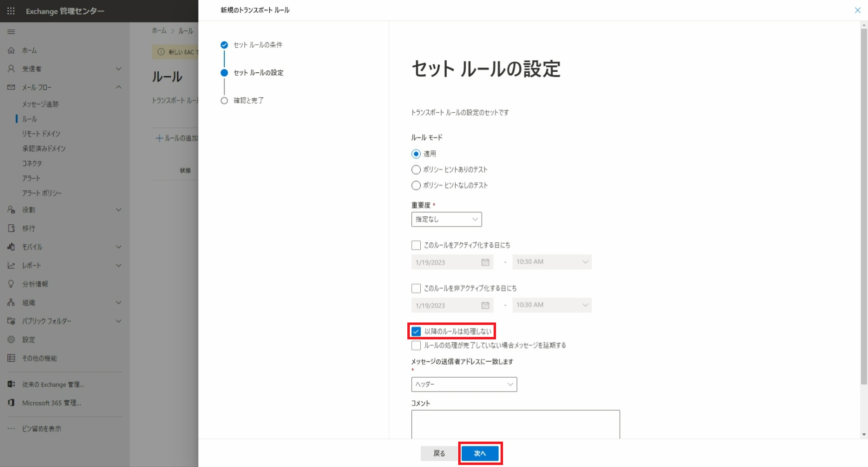Image resolution: width=868 pixels, height=467 pixels.
Task: Open calendar icon for deactivation date
Action: 485,306
